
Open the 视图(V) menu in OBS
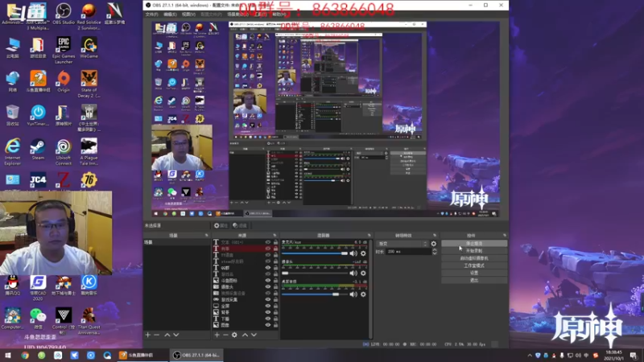point(188,14)
